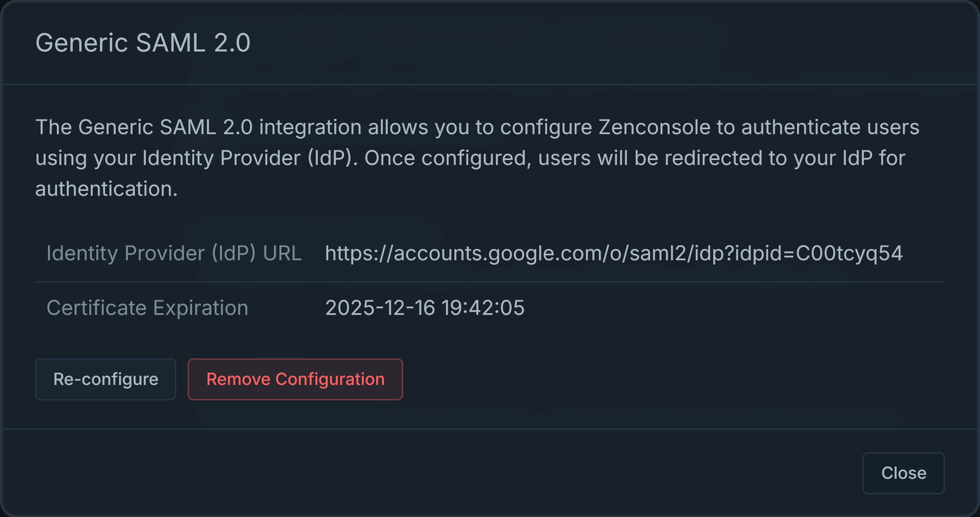980x517 pixels.
Task: Click "saml2" in the IdP URL path
Action: pyautogui.click(x=657, y=253)
